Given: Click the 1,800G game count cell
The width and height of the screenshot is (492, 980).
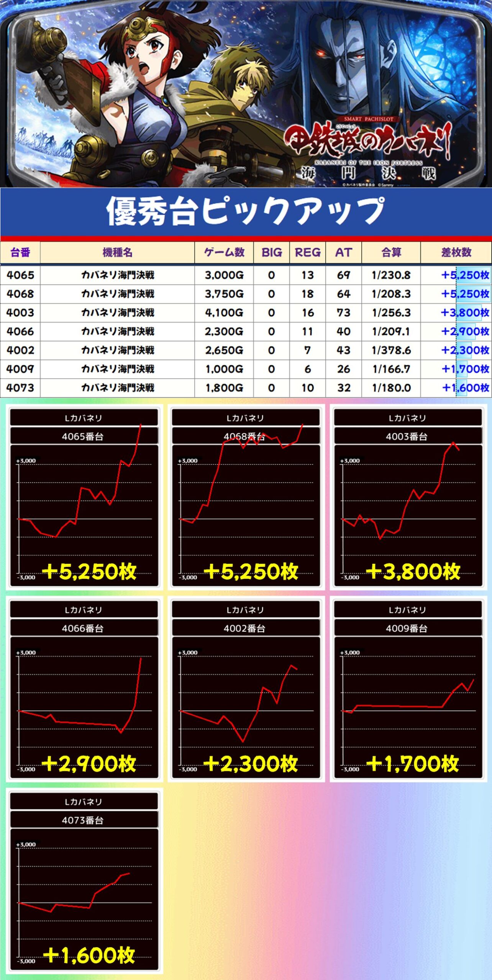Looking at the screenshot, I should (x=224, y=388).
